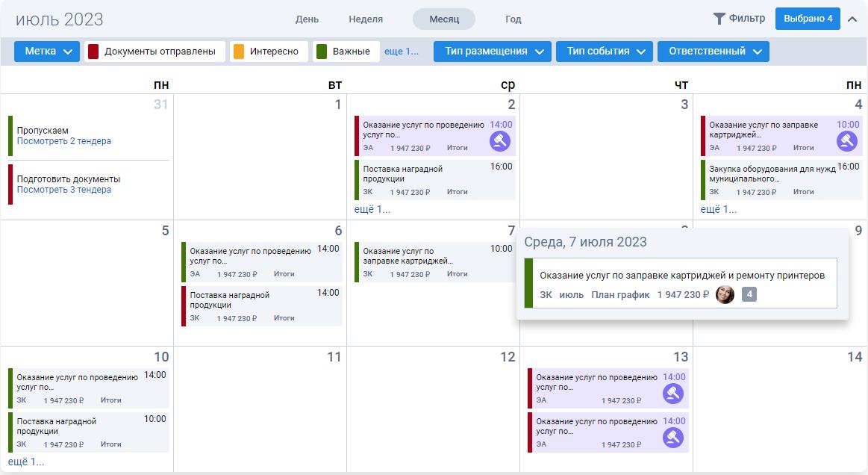
Task: Click the 'Выбрано 4' button
Action: pyautogui.click(x=808, y=19)
